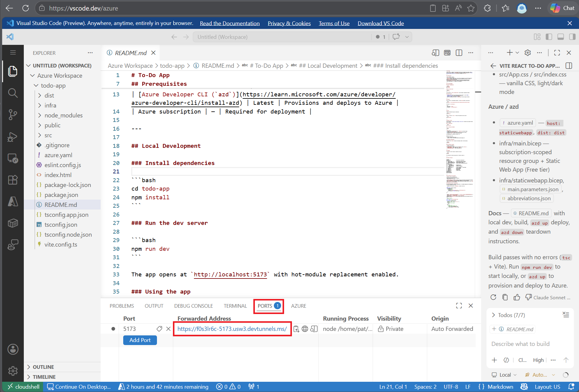Open Run and Debug view
579x392 pixels.
(x=13, y=136)
